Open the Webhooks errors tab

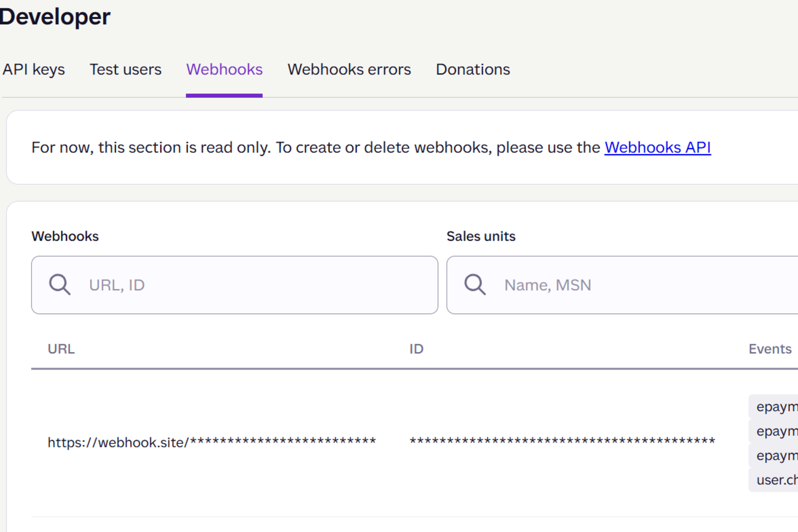pyautogui.click(x=349, y=70)
